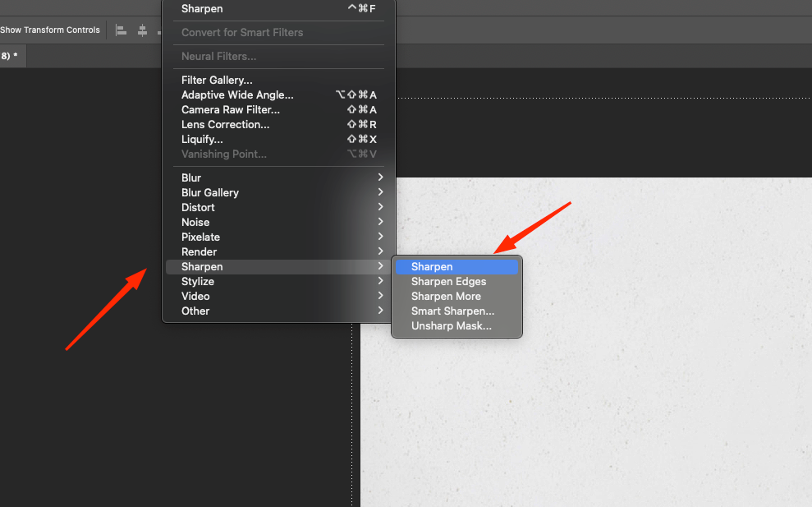The height and width of the screenshot is (507, 812).
Task: Toggle Show Transform Controls option
Action: [50, 30]
